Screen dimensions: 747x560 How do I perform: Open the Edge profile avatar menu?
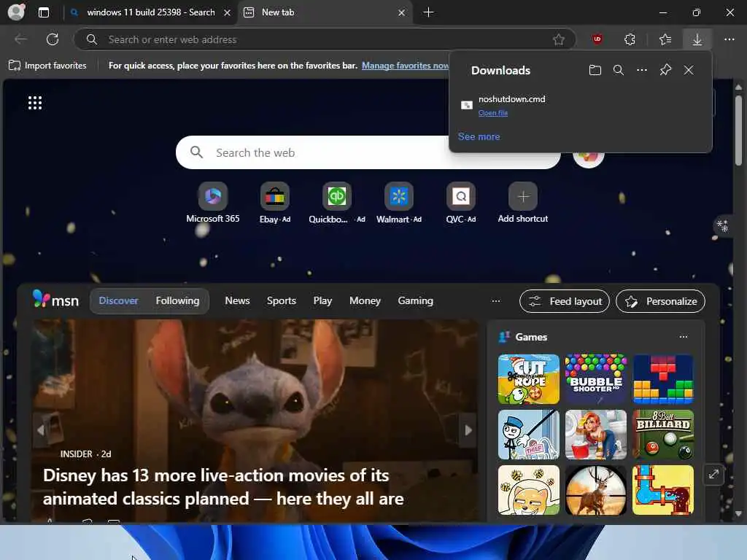(x=17, y=12)
